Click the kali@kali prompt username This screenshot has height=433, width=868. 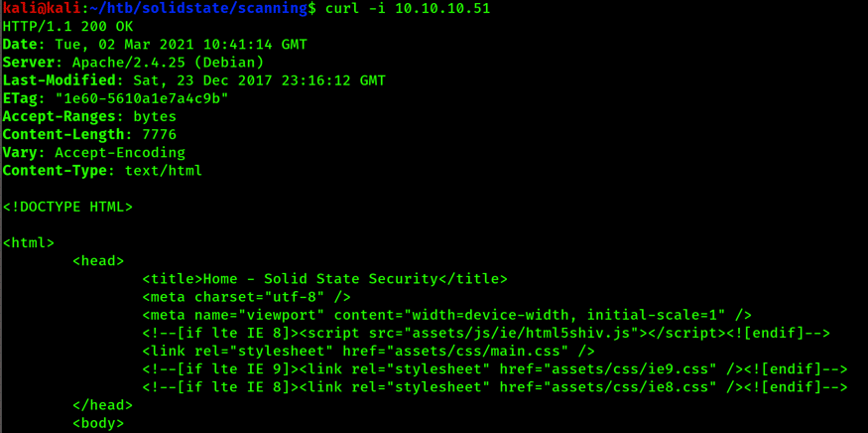pos(33,8)
